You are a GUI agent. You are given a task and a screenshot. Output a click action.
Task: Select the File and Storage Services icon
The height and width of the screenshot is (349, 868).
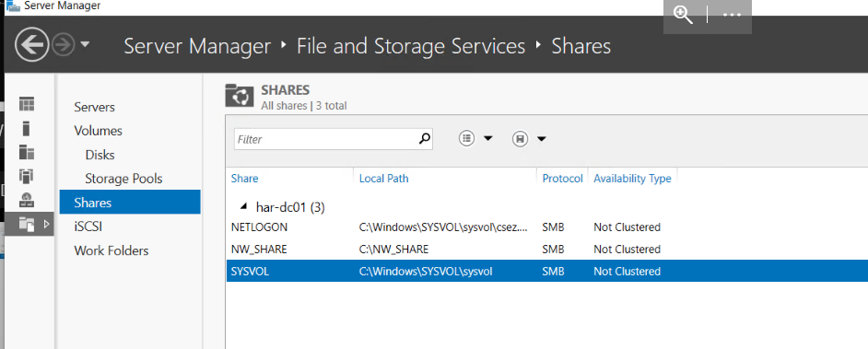pos(27,224)
